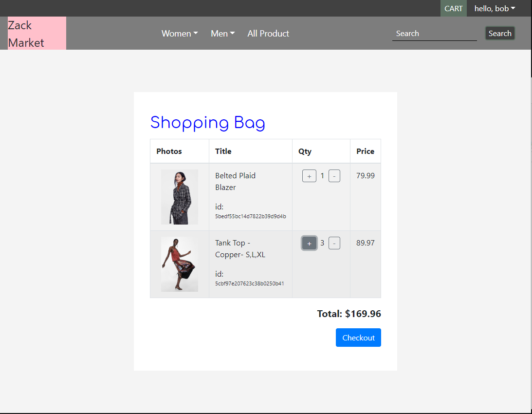Open the Belted Plaid Blazer product link
This screenshot has height=414, width=532.
235,181
